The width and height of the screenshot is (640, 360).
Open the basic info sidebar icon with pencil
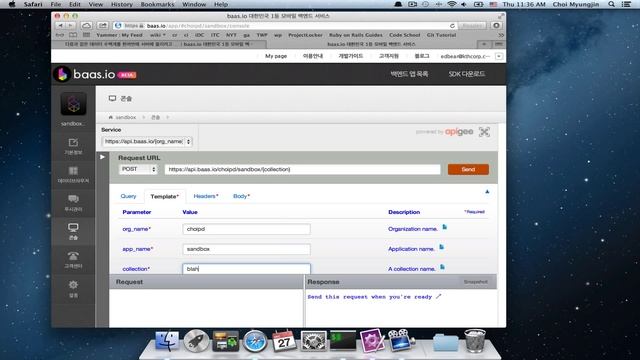(x=73, y=142)
